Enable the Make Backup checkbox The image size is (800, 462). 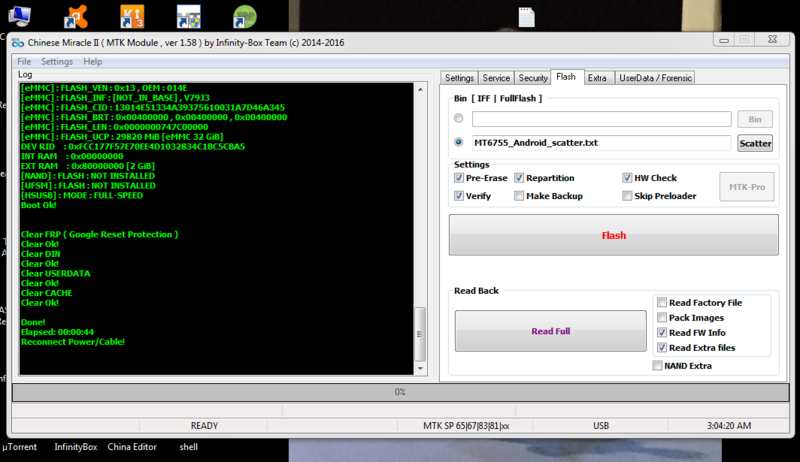click(519, 196)
